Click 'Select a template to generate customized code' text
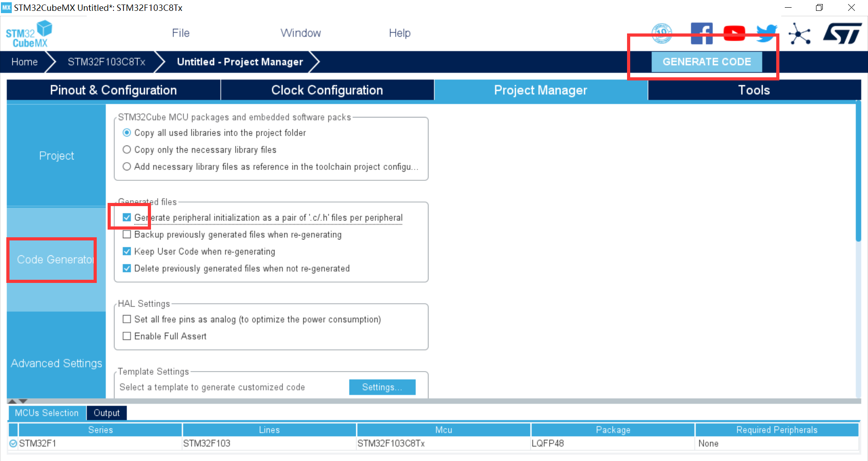 [212, 387]
